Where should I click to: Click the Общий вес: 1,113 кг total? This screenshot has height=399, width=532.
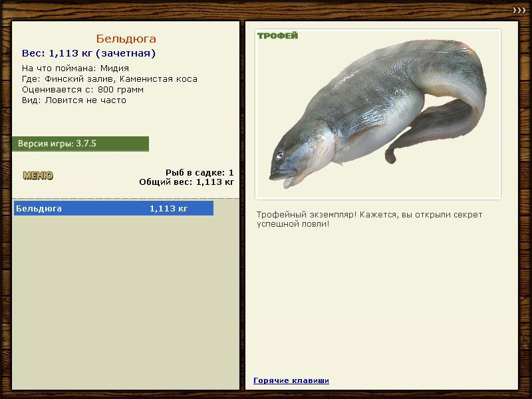pos(187,182)
